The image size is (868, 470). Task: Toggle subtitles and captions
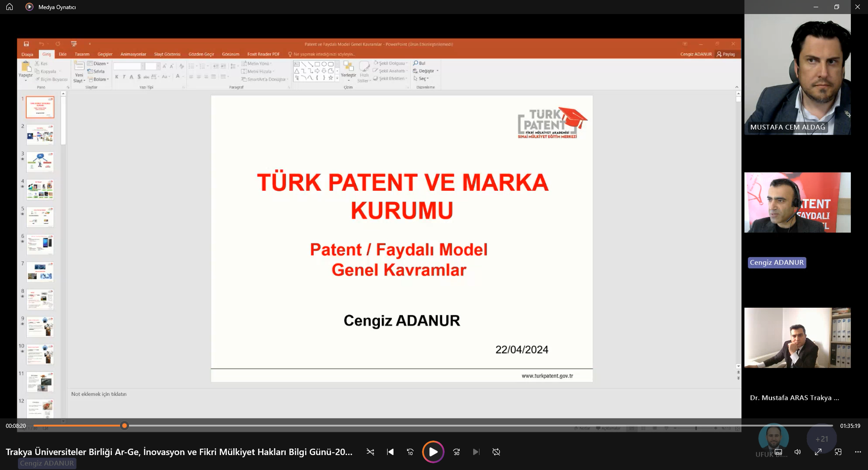tap(778, 452)
